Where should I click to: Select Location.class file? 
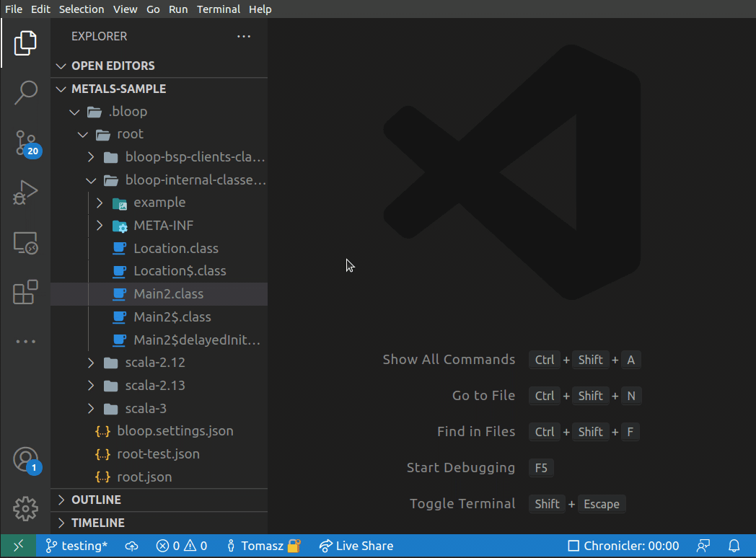159,249
